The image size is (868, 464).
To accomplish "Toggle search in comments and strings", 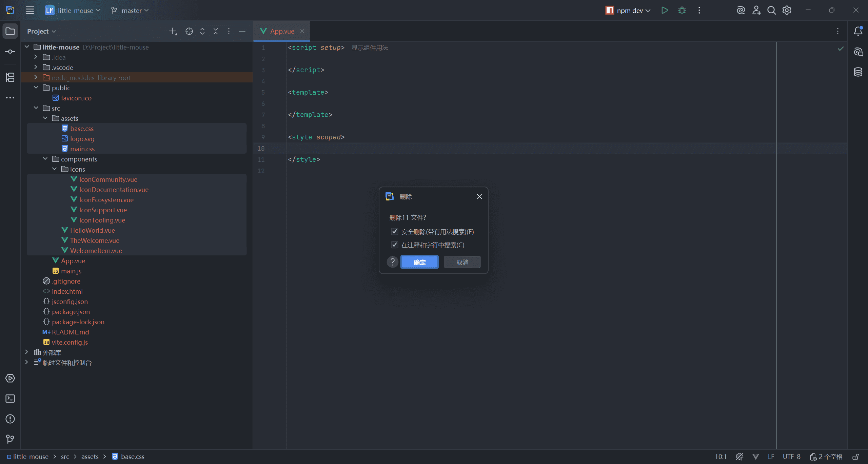I will (394, 245).
